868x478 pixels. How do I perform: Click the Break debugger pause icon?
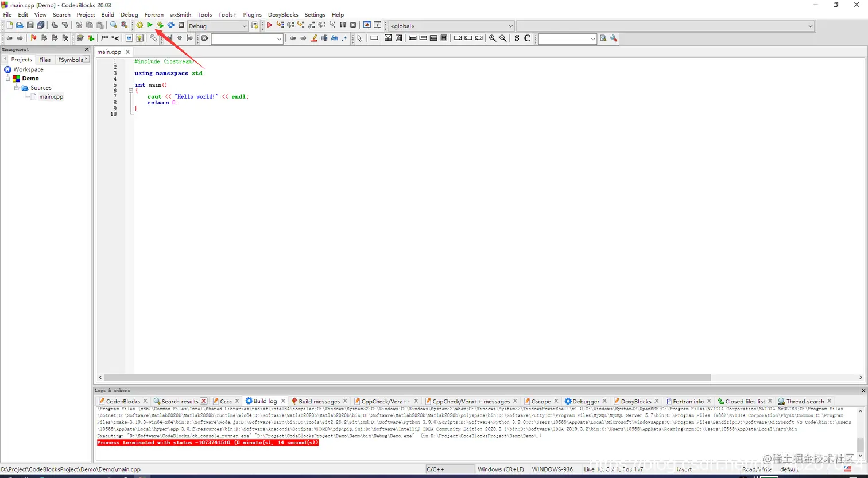343,25
